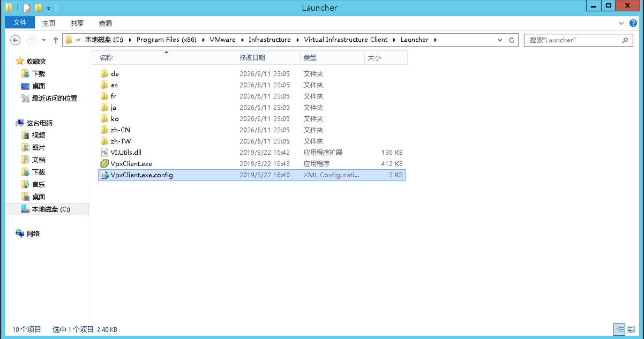
Task: Open 桌面 under 收藏夹 in the sidebar
Action: [33, 86]
